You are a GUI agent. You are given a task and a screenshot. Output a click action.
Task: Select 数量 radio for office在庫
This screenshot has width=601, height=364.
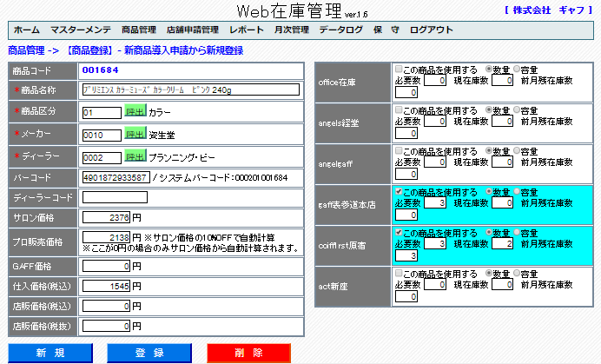[x=489, y=69]
